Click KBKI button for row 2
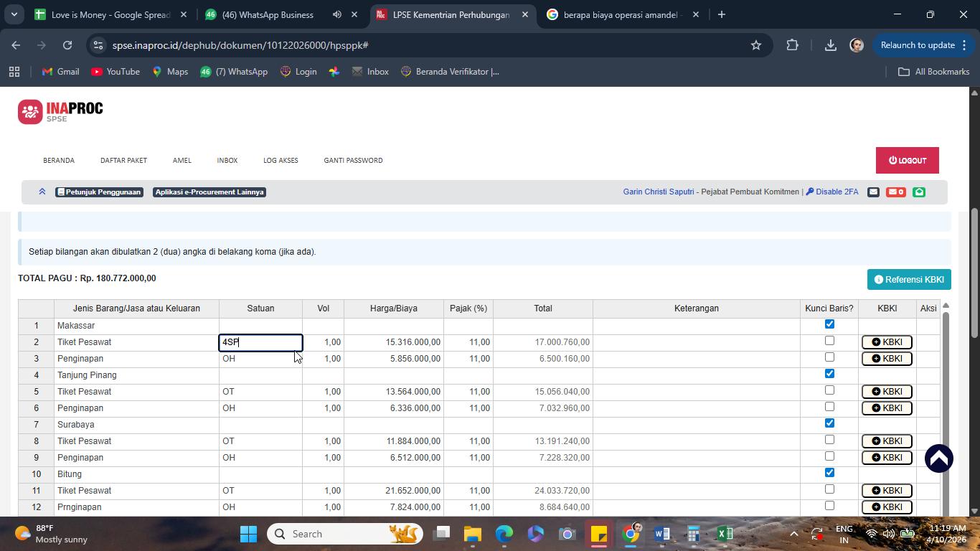 tap(887, 342)
